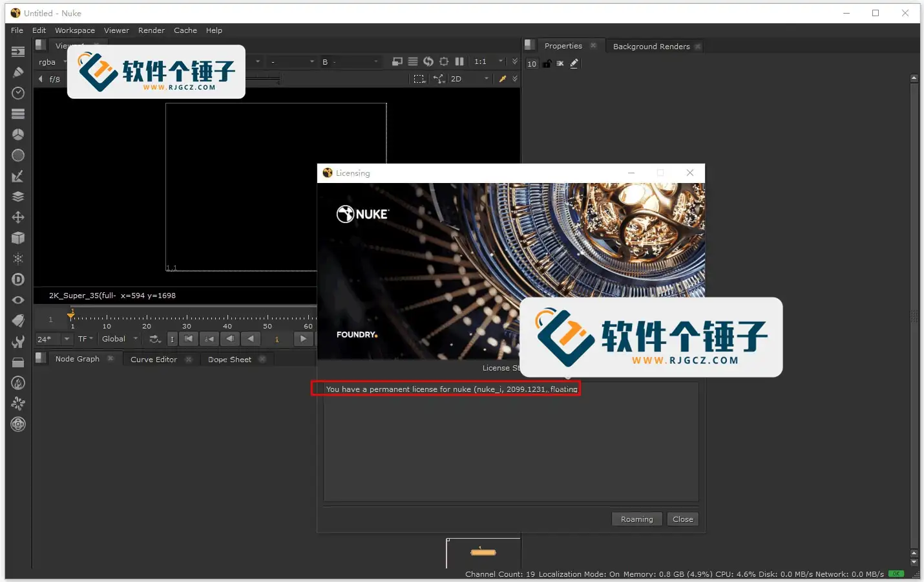Open the Merge nodes layers menu

coord(18,197)
